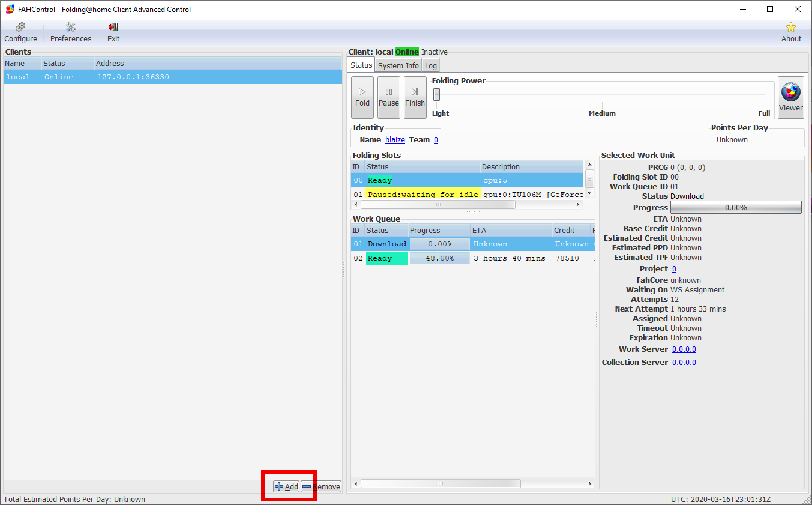The image size is (812, 505).
Task: Click the Finish folding button
Action: (x=415, y=97)
